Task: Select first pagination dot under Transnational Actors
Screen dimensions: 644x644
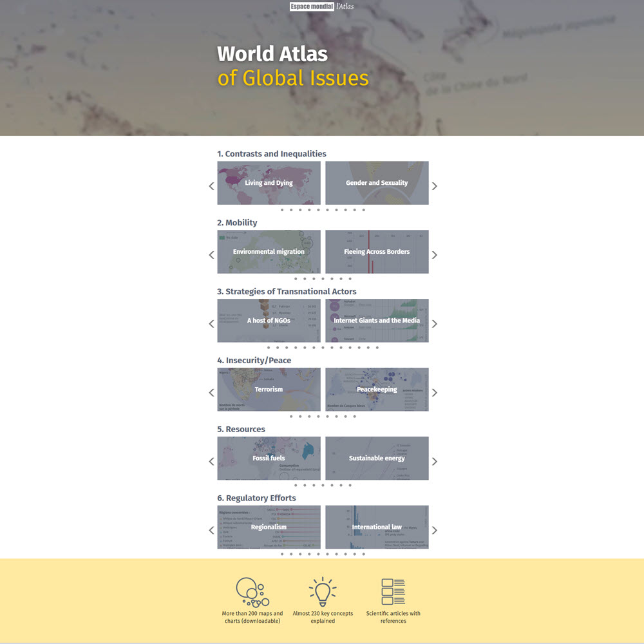Action: click(269, 348)
